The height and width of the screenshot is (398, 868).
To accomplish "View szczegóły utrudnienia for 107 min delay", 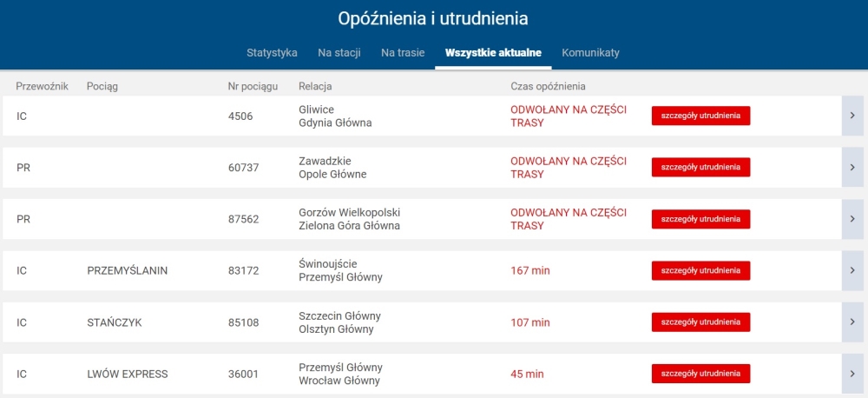I will point(700,322).
